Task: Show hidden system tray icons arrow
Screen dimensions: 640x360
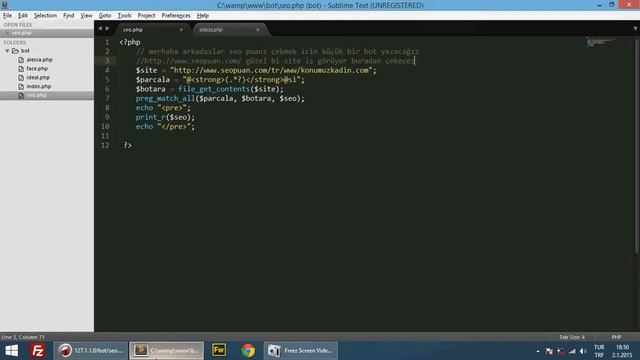Action: coord(538,351)
